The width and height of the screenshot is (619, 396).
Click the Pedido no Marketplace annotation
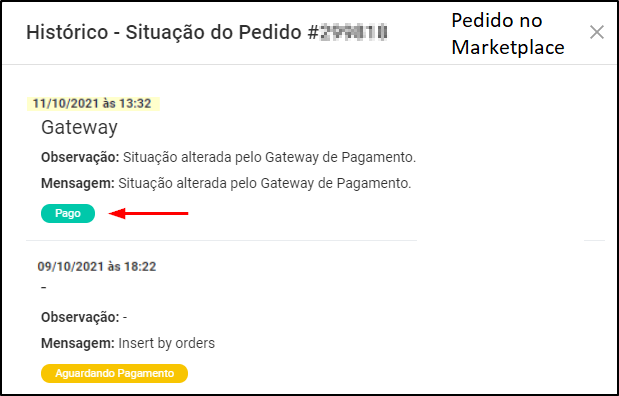pos(508,34)
